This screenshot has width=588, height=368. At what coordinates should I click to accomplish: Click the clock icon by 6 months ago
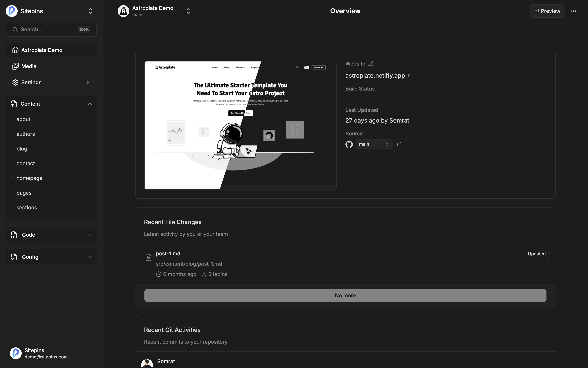point(159,274)
